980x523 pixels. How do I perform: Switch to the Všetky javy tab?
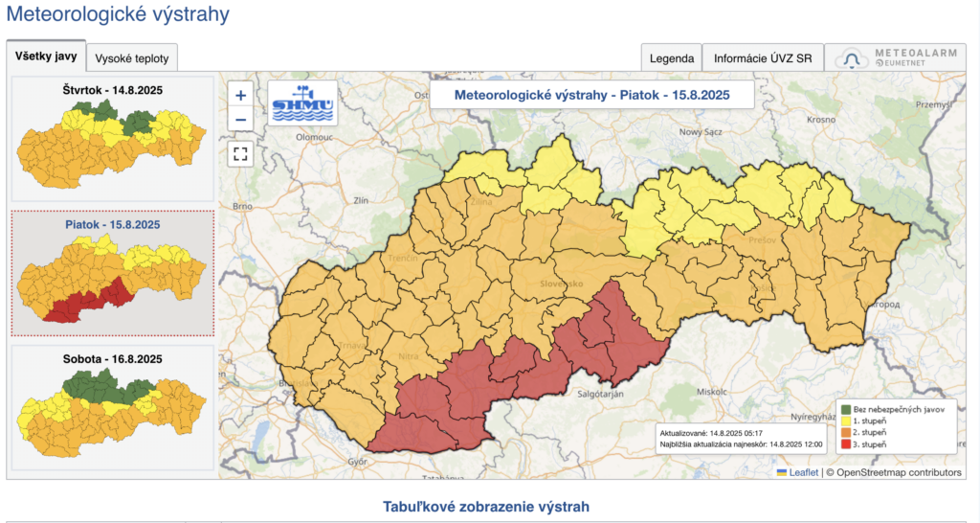point(46,57)
